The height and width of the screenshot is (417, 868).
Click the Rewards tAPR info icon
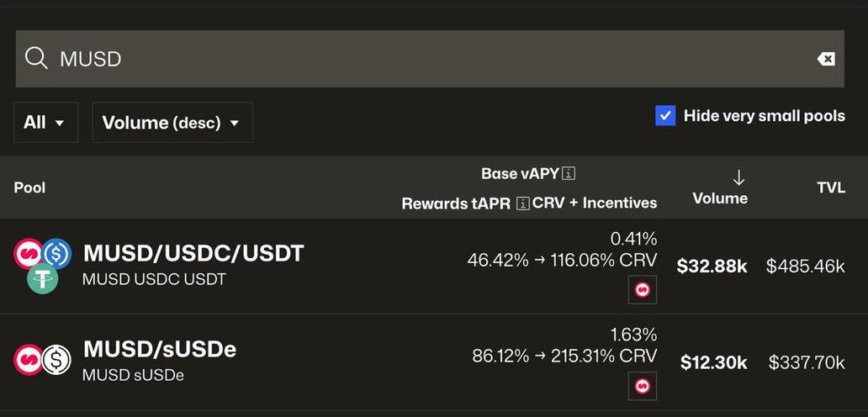pyautogui.click(x=522, y=203)
